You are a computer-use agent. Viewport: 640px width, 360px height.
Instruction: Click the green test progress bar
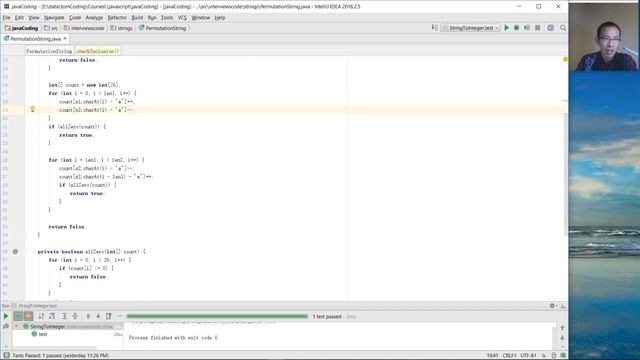(217, 316)
